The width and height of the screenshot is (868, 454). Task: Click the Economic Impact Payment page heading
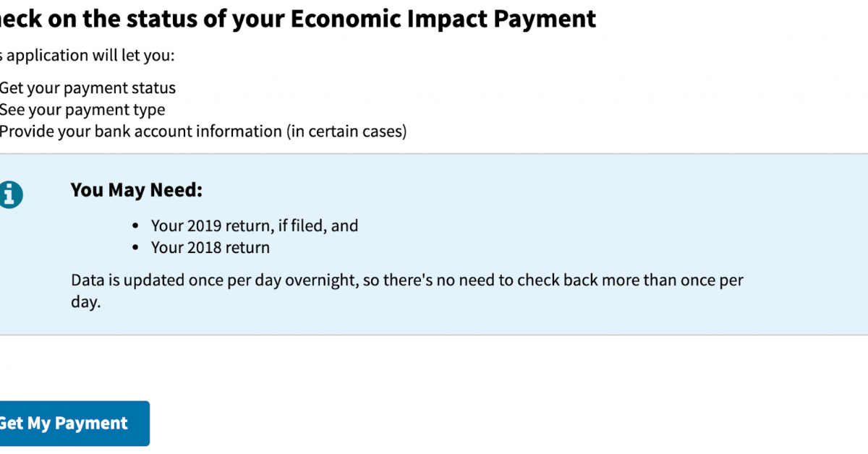click(x=298, y=18)
